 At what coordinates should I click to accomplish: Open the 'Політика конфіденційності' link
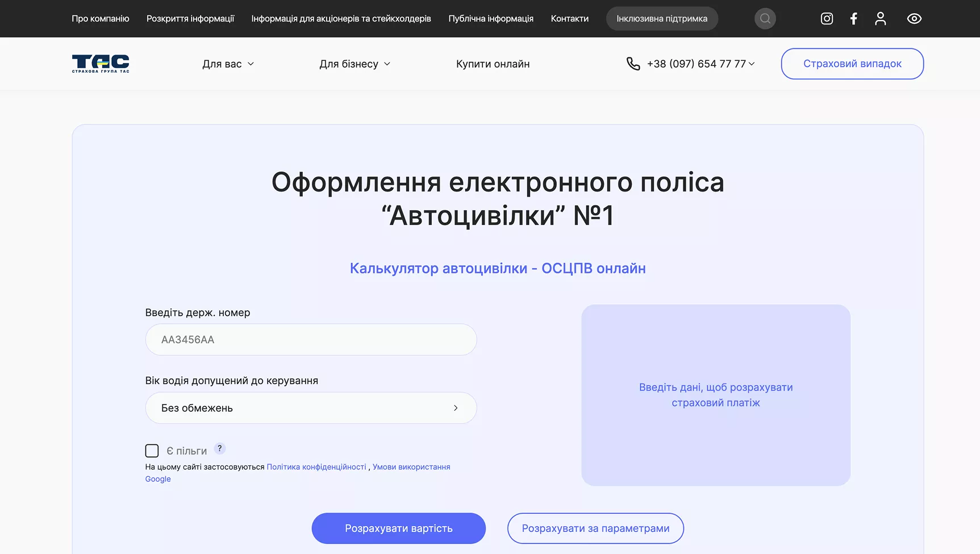pos(317,466)
